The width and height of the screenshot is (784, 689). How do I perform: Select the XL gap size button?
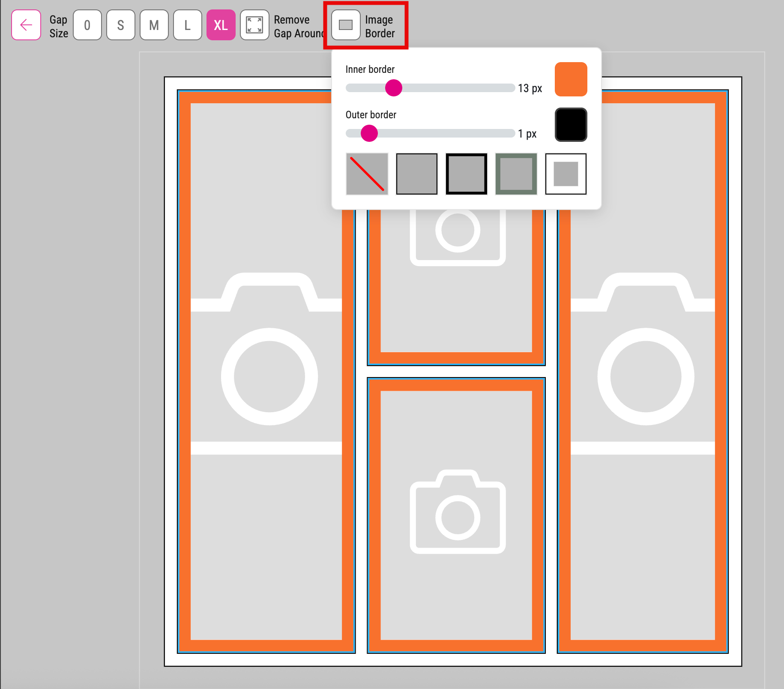[x=221, y=25]
